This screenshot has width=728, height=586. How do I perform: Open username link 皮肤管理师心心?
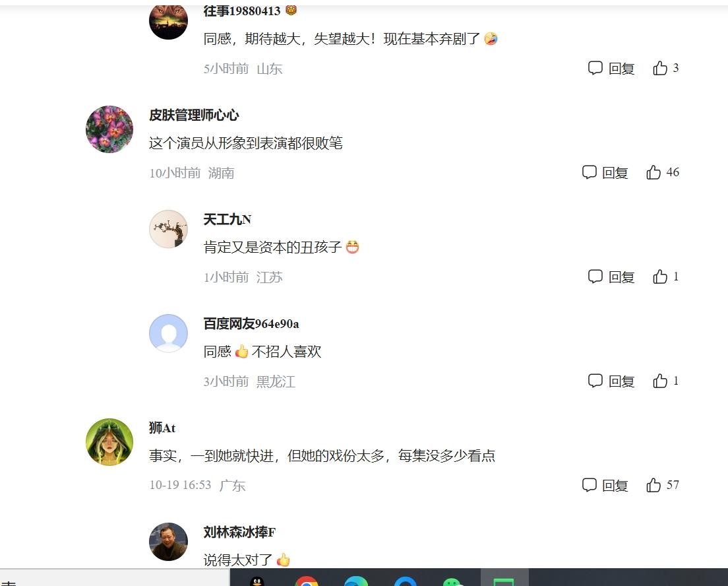[x=194, y=115]
